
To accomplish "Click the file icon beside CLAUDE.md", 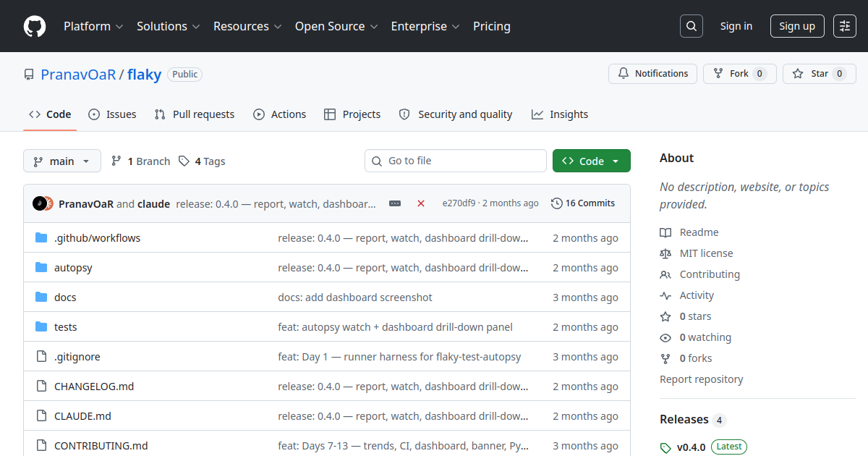I will tap(41, 416).
